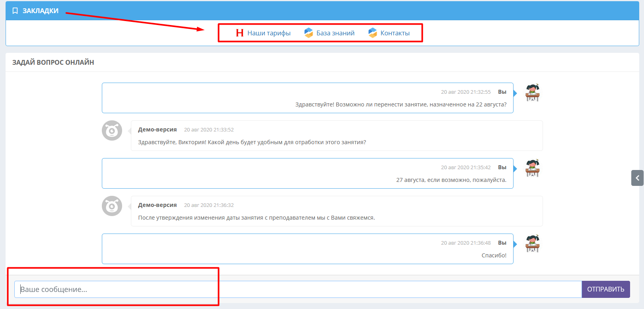Click your avatar next to the 21:36:48 message

point(532,243)
